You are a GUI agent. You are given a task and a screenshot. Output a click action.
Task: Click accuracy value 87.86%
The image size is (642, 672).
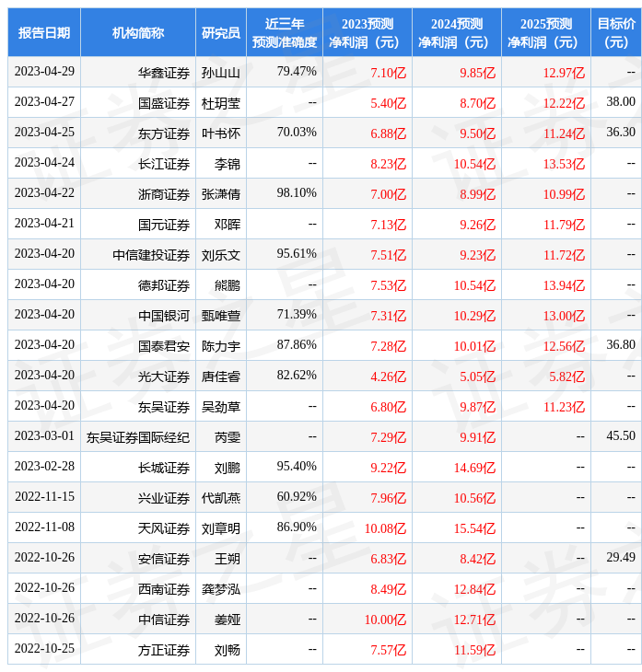click(x=297, y=344)
